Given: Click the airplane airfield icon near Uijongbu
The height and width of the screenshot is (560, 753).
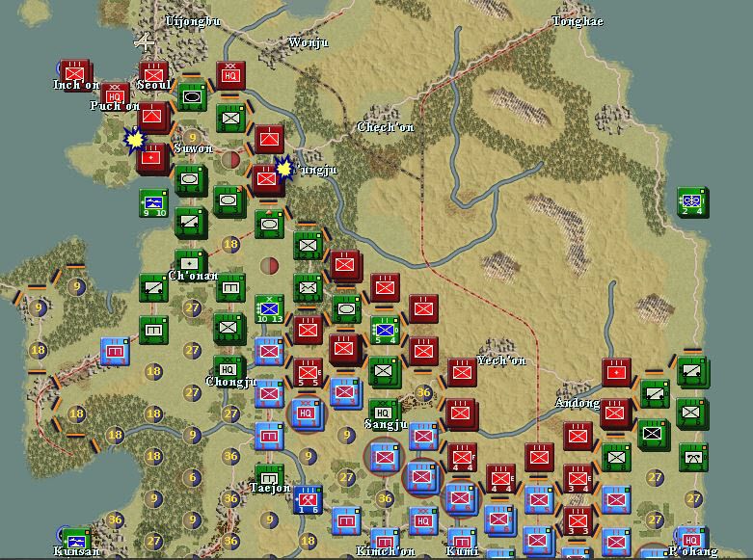Looking at the screenshot, I should coord(144,42).
